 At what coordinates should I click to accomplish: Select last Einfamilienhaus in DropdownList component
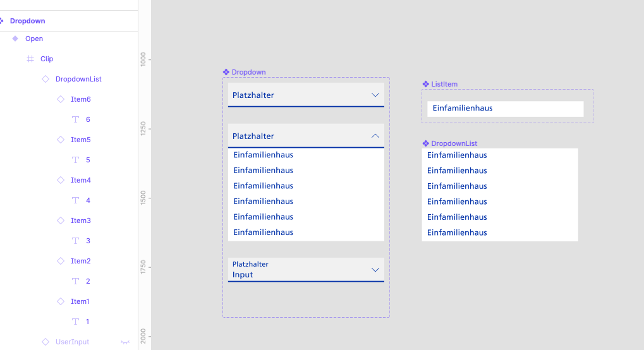pyautogui.click(x=457, y=233)
